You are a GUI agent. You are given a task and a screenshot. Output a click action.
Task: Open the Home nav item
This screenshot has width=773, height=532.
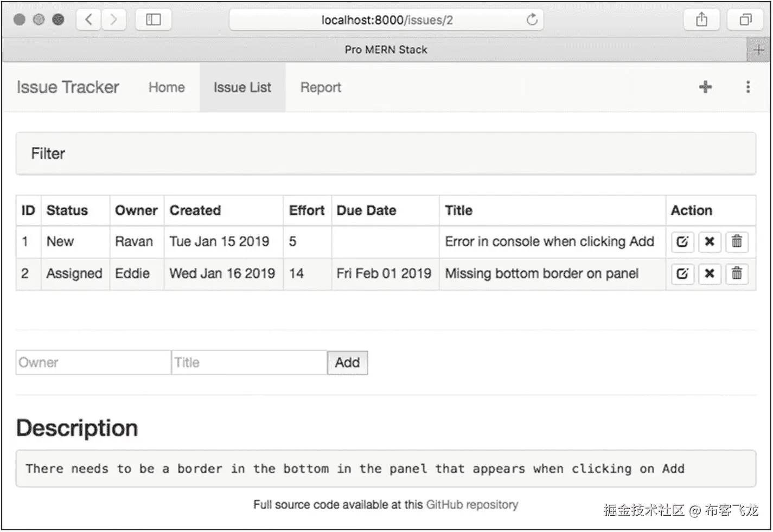[x=167, y=87]
